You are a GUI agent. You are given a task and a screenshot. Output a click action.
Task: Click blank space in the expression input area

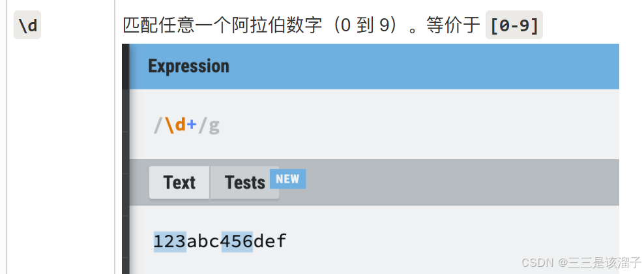pyautogui.click(x=411, y=126)
